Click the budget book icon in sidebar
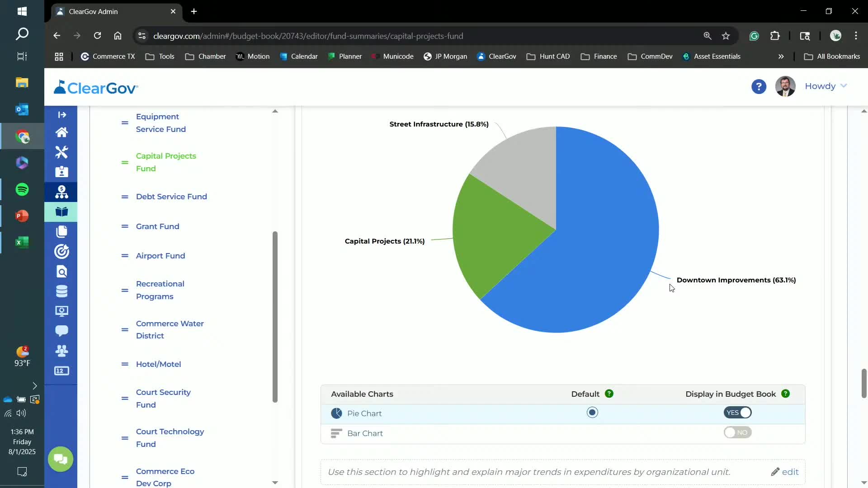This screenshot has width=868, height=488. 61,212
